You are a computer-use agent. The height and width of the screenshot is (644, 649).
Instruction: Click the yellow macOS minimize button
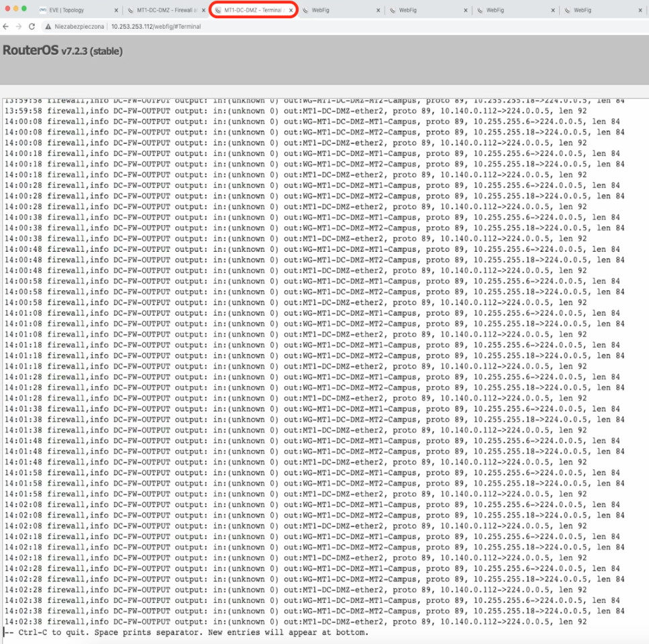tap(15, 9)
